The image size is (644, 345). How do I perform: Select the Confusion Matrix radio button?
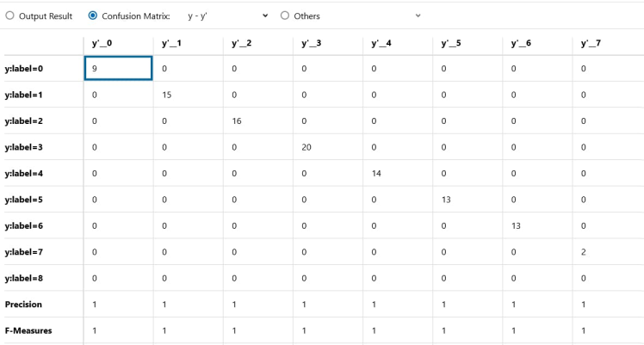pos(94,15)
